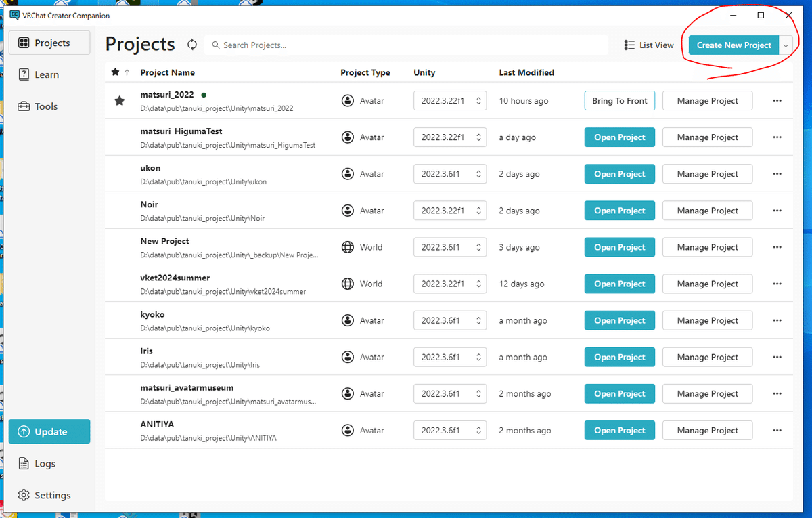
Task: Open the three-dot menu for Noir
Action: click(777, 211)
